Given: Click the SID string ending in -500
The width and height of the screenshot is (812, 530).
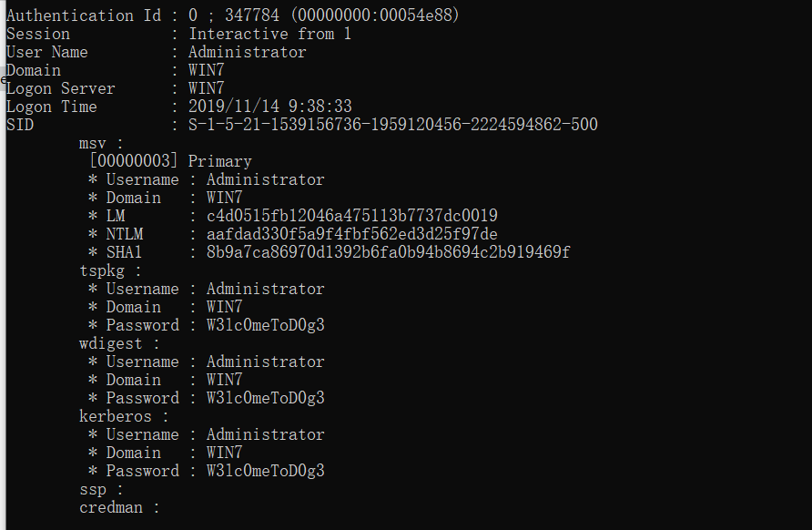Looking at the screenshot, I should click(x=392, y=125).
